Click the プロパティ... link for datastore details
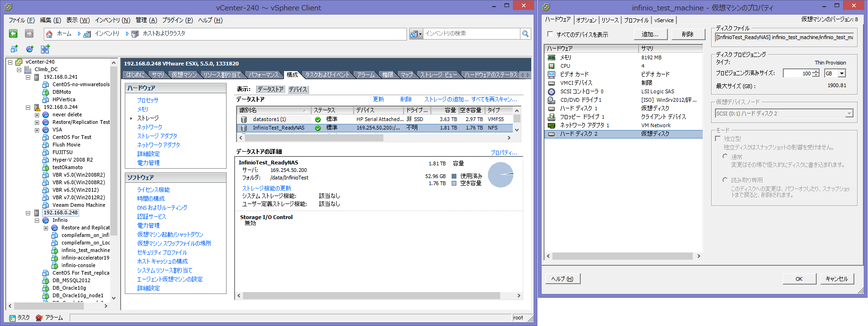 (x=503, y=153)
